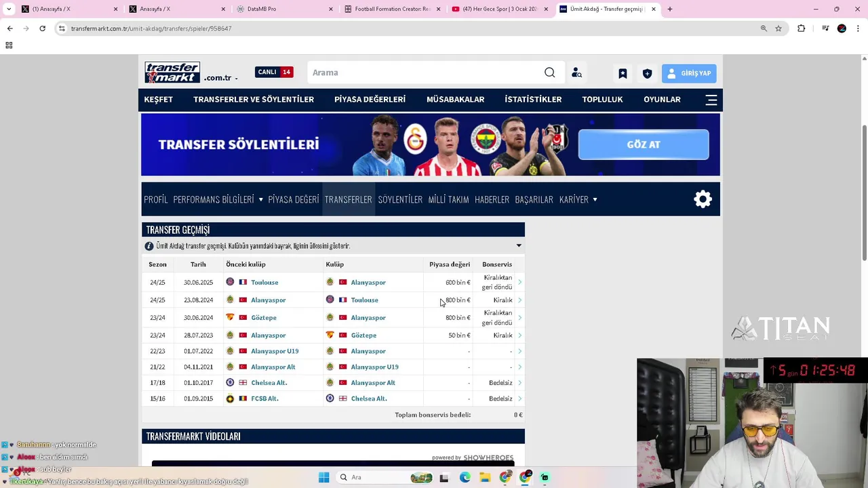Screen dimensions: 868x488
Task: Open Windows Start menu
Action: point(323,477)
